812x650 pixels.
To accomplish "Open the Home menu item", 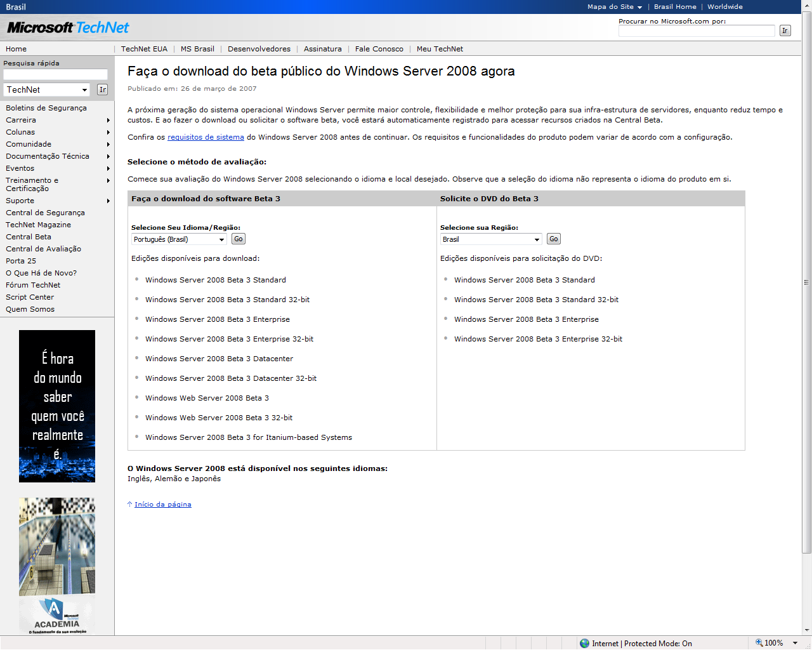I will coord(16,49).
